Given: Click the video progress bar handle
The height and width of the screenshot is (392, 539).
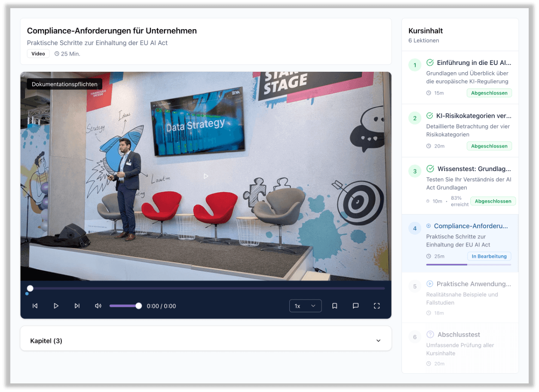Looking at the screenshot, I should click(30, 288).
